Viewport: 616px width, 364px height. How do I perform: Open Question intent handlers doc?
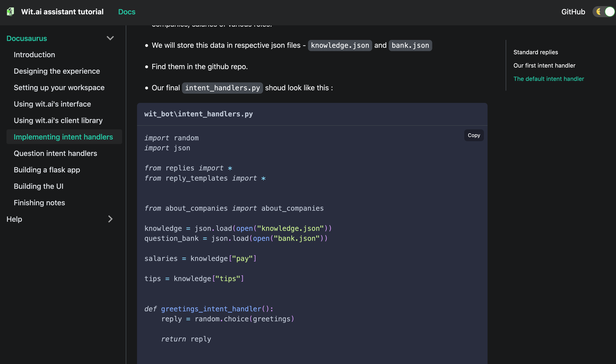click(55, 153)
